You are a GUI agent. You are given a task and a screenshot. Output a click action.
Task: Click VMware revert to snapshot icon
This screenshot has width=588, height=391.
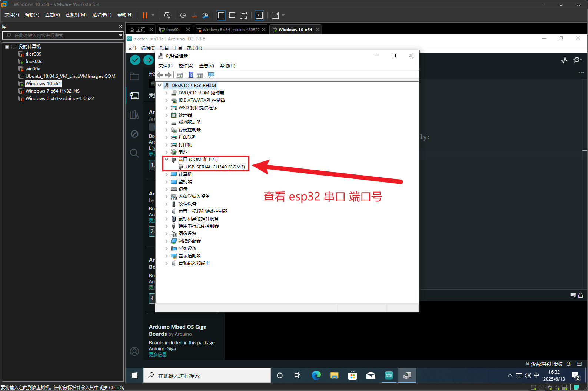pyautogui.click(x=194, y=15)
